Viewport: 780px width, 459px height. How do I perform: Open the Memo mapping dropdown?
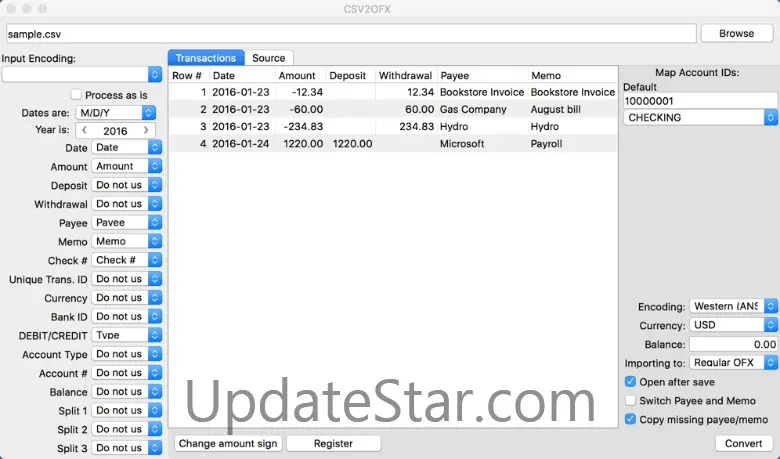click(127, 241)
